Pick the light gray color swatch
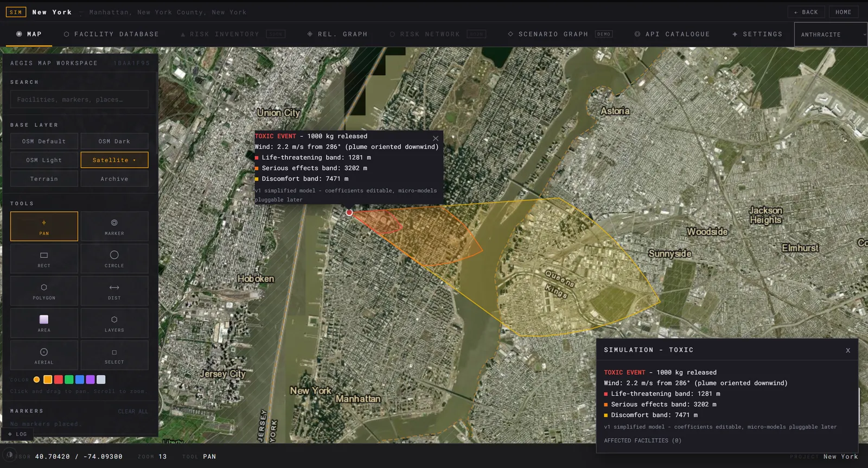The height and width of the screenshot is (468, 868). tap(101, 380)
